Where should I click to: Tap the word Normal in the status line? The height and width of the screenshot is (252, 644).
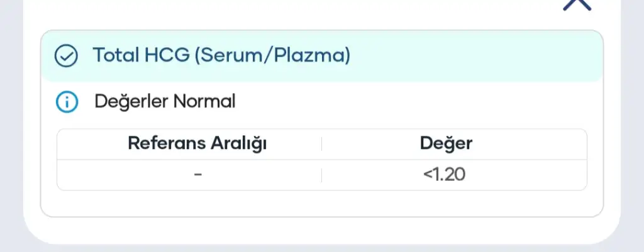point(204,101)
